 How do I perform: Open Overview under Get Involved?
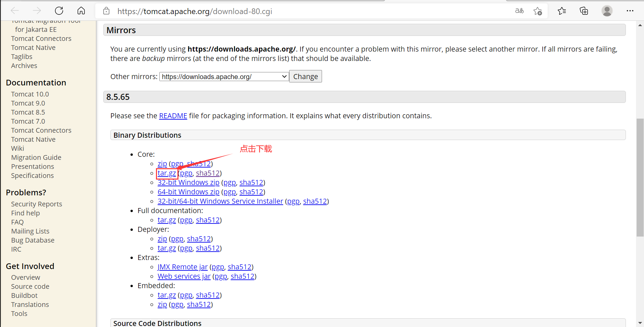click(25, 277)
